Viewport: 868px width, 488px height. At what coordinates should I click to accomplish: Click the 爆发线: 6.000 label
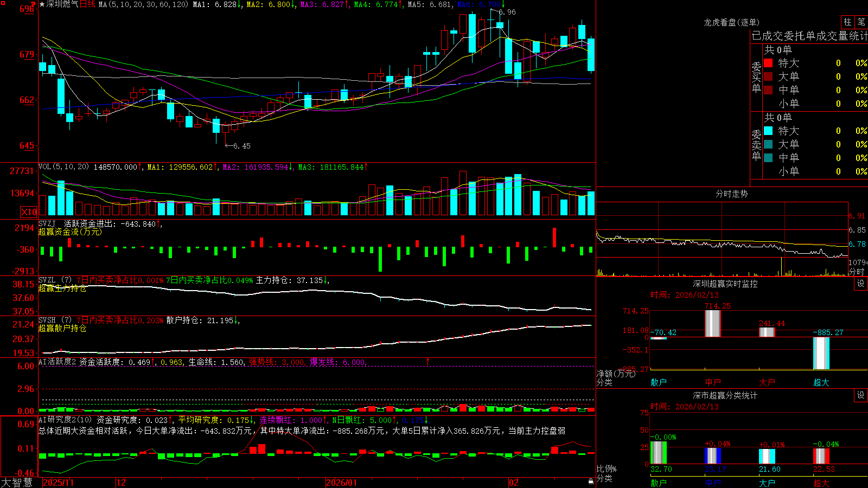(x=337, y=362)
